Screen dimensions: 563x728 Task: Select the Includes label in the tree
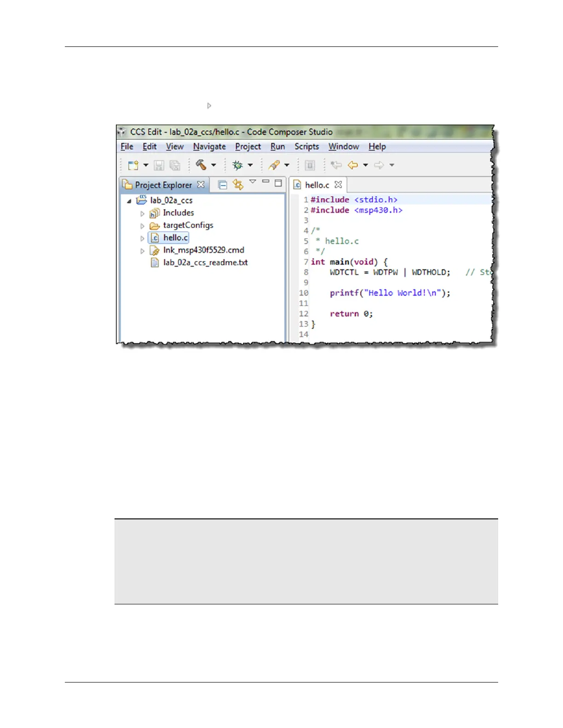point(178,213)
